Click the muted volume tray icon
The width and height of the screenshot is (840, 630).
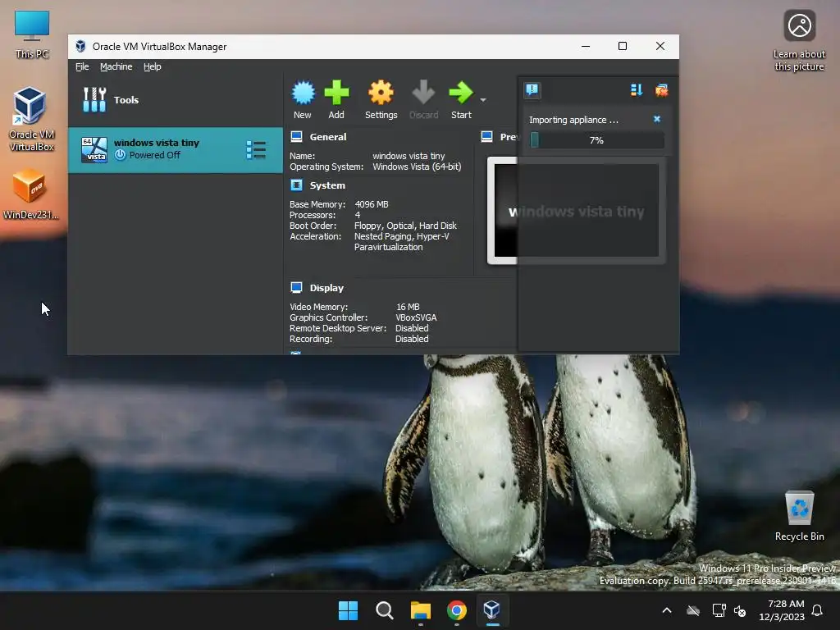(740, 610)
